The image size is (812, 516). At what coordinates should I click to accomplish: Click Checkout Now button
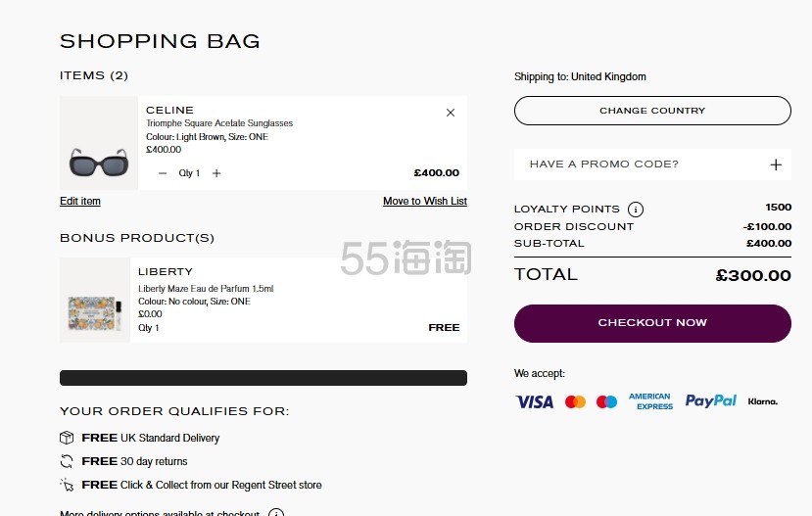coord(652,323)
